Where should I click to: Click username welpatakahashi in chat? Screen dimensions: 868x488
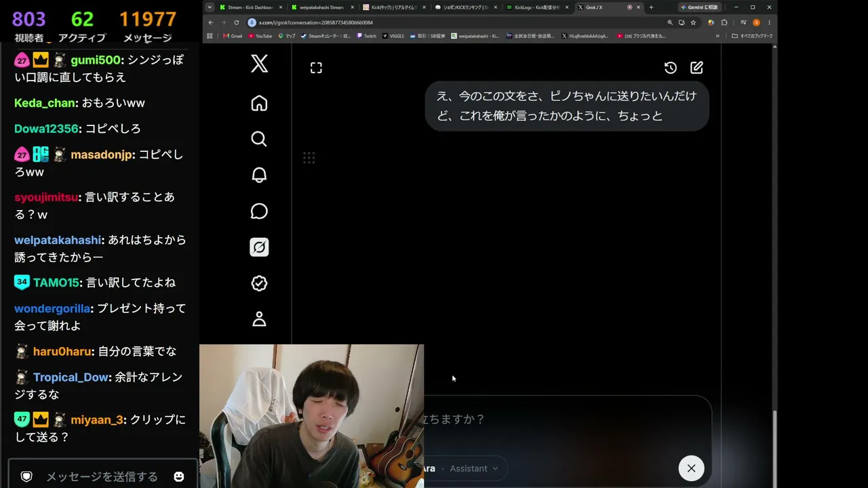(x=58, y=240)
